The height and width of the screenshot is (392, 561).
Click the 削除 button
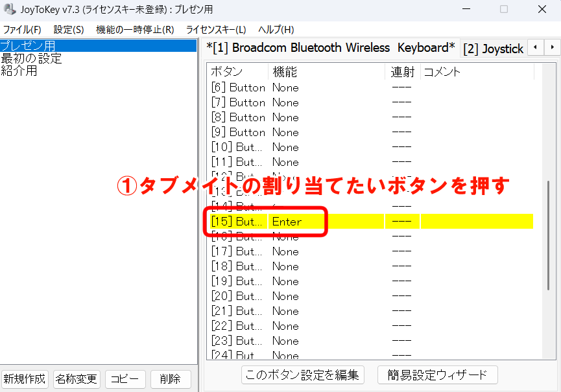tap(171, 379)
